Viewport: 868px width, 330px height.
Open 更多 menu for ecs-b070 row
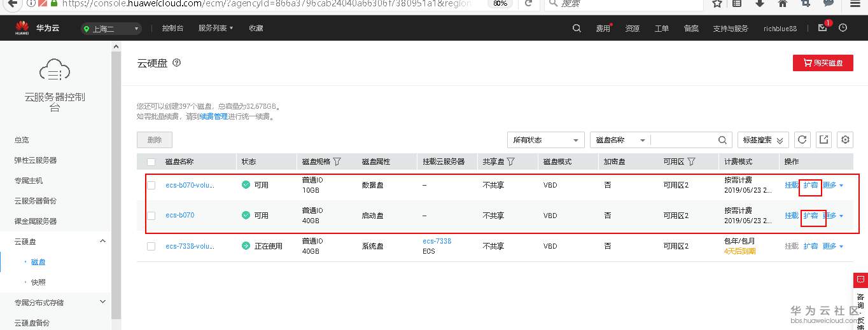pos(833,216)
